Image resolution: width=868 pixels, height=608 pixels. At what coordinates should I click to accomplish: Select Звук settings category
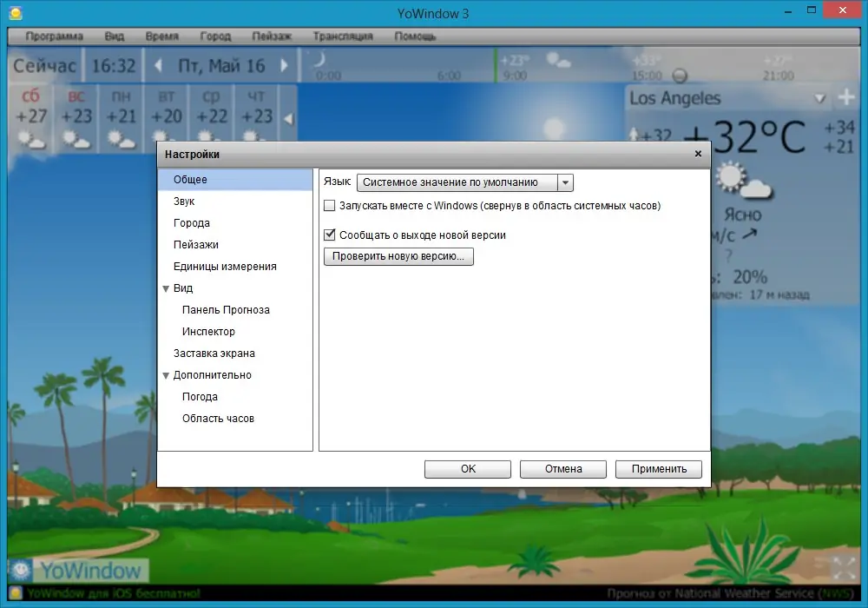point(235,201)
